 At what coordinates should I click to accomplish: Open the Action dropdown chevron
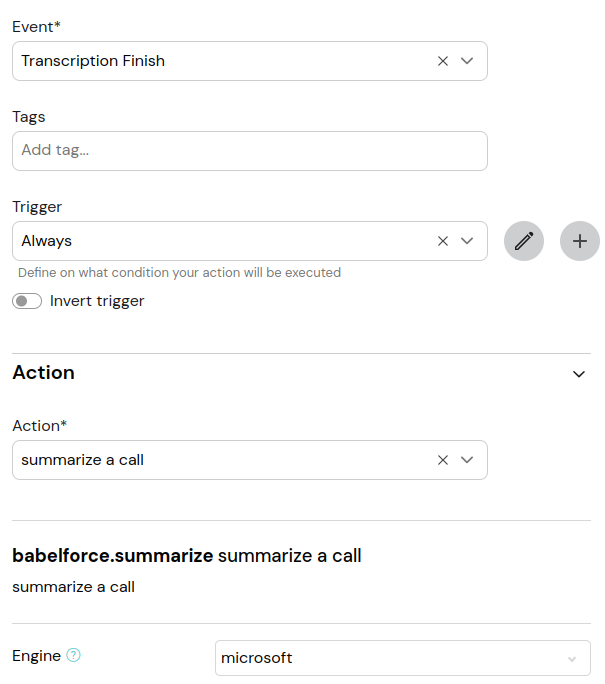pos(467,460)
